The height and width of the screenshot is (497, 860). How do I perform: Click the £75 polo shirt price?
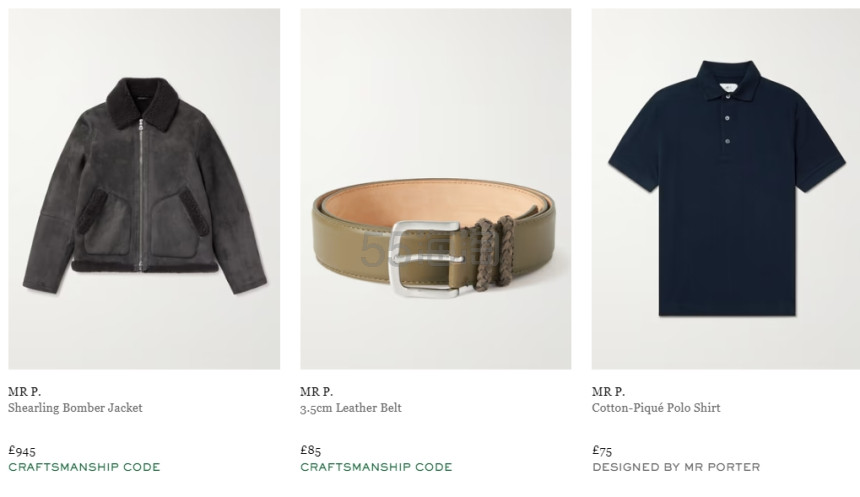click(x=602, y=450)
